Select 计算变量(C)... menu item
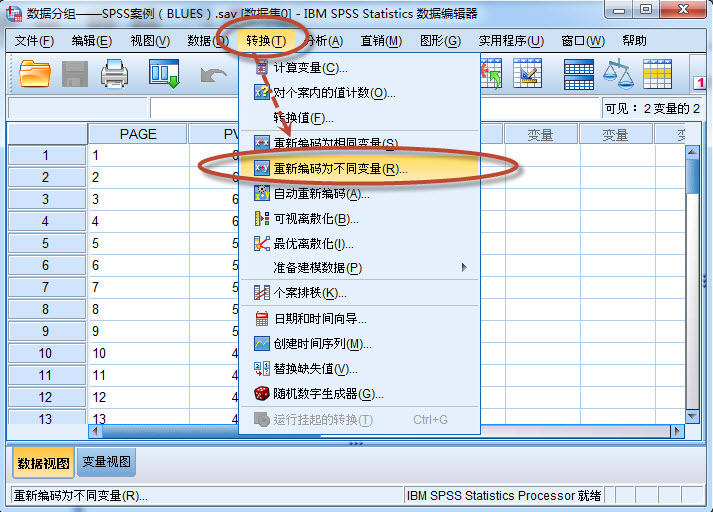The height and width of the screenshot is (512, 713). (359, 68)
